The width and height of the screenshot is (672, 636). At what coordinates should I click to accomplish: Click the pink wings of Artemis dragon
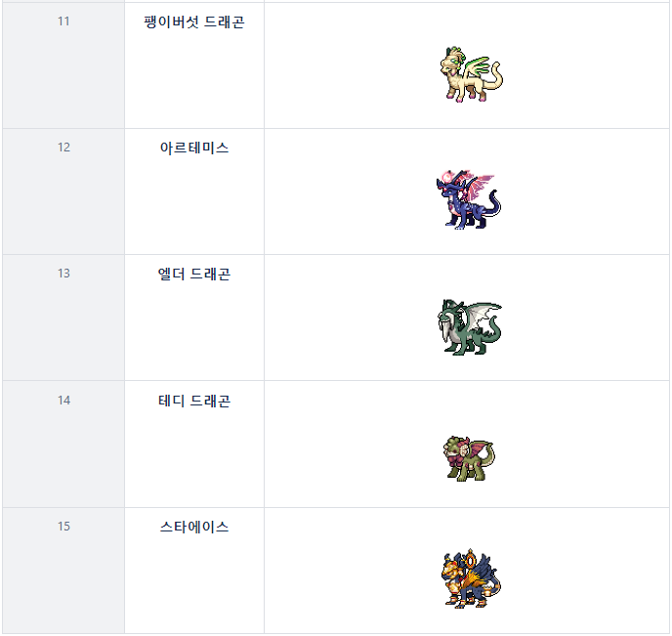[x=481, y=187]
